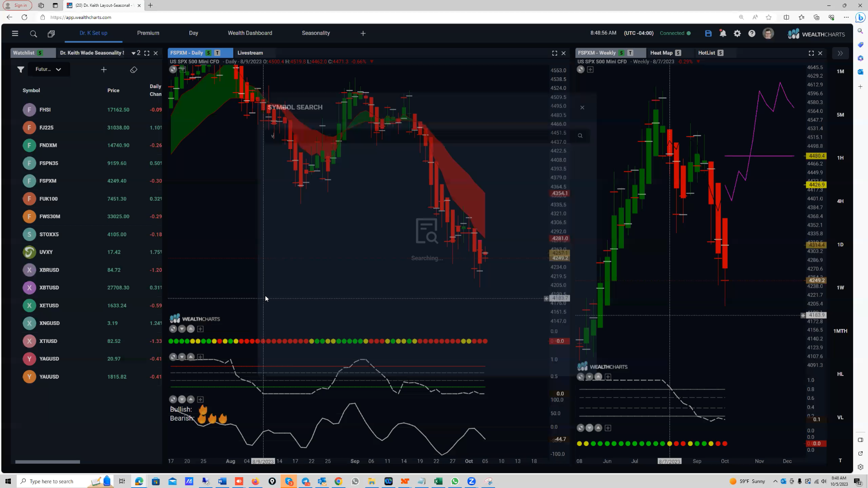The height and width of the screenshot is (488, 868).
Task: Expand the right panel double chevron
Action: point(840,53)
